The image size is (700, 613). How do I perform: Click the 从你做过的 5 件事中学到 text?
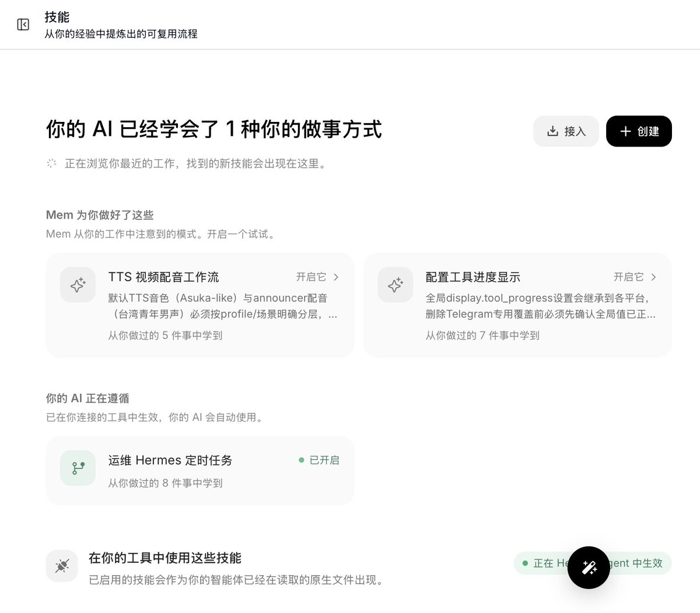(165, 335)
